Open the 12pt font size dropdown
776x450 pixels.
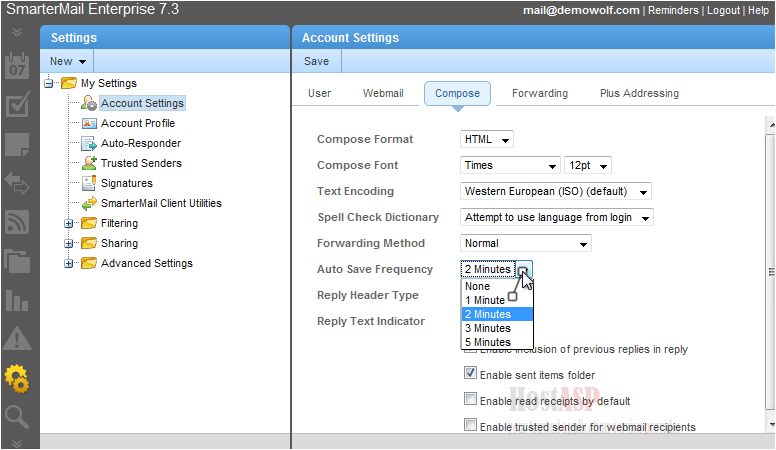[588, 165]
